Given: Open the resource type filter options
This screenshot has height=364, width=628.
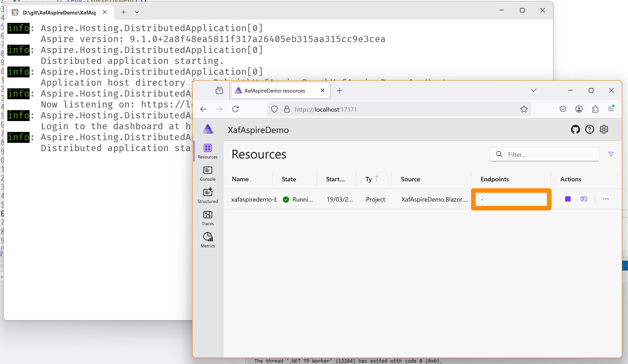Looking at the screenshot, I should pos(611,154).
